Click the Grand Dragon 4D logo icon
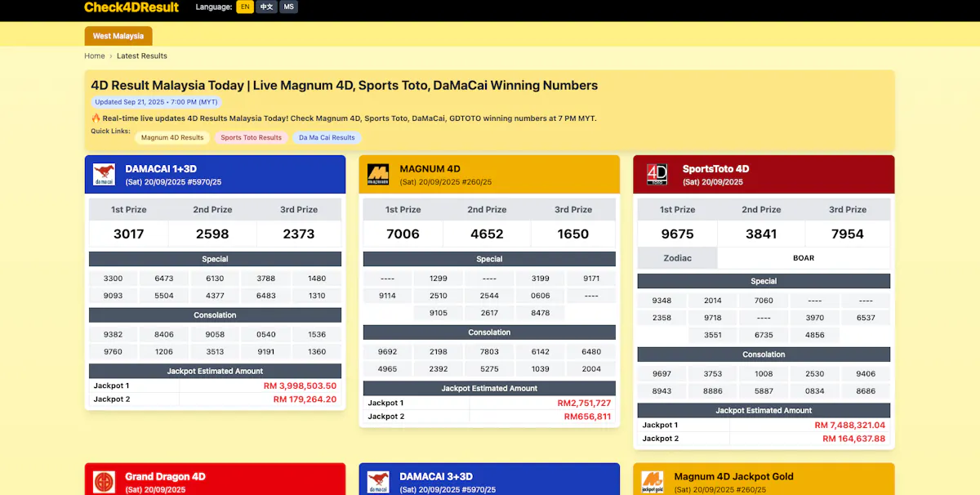980x495 pixels. tap(104, 482)
